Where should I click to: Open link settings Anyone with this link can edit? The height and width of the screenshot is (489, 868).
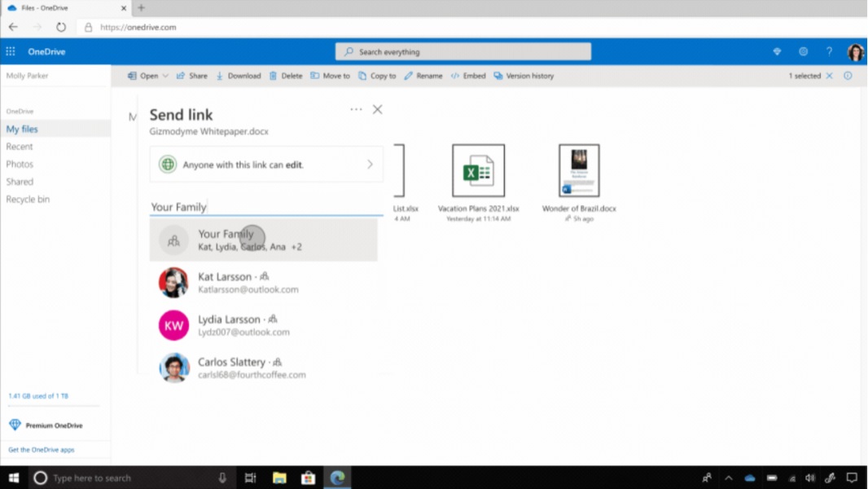(x=266, y=165)
